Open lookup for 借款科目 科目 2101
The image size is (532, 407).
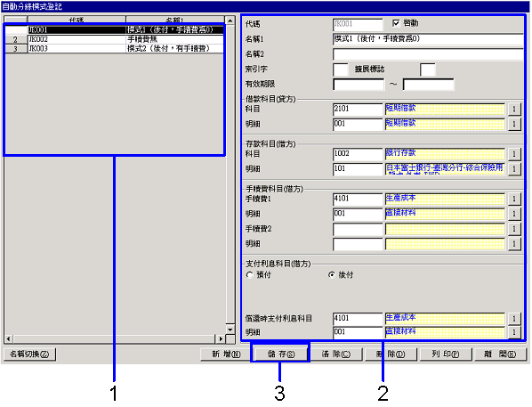(x=514, y=109)
